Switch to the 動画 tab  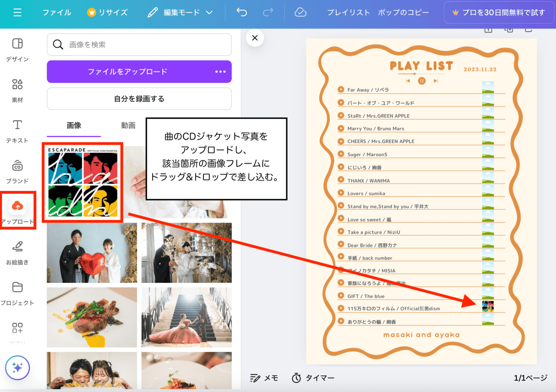pos(128,126)
